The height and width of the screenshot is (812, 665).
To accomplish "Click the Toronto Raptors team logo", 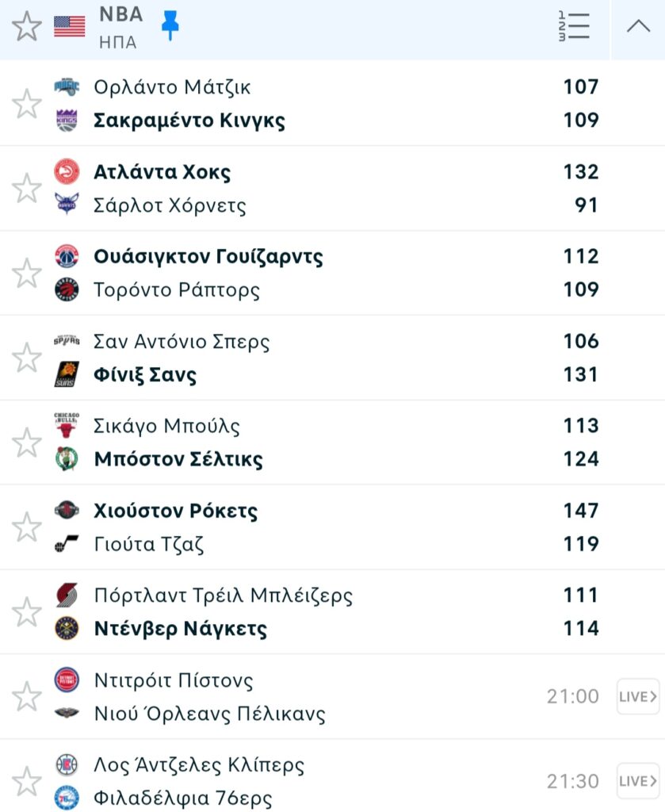I will coord(67,290).
